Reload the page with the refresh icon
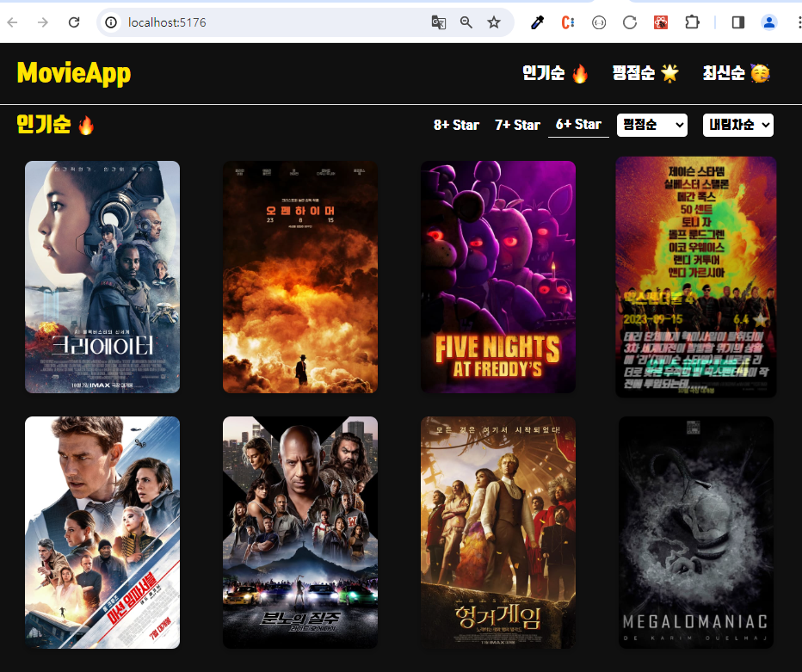Image resolution: width=802 pixels, height=672 pixels. (x=74, y=22)
